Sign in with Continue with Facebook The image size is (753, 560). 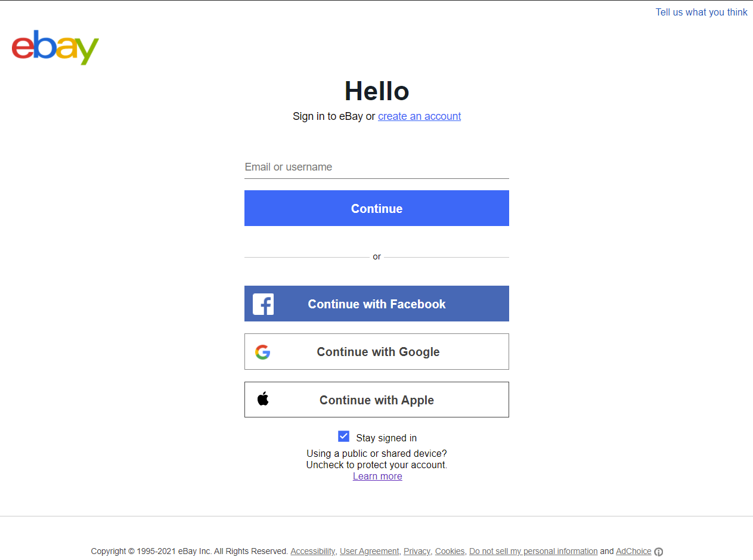[x=377, y=304]
